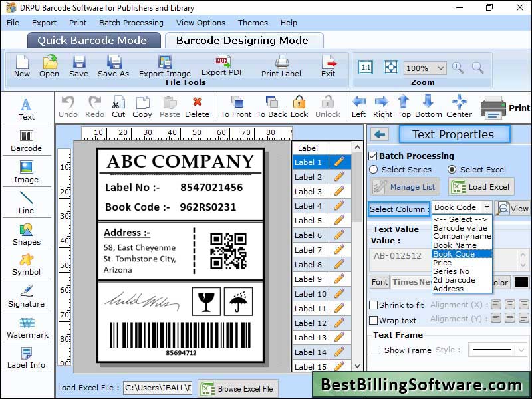
Task: Switch to Quick Barcode Mode tab
Action: click(93, 40)
